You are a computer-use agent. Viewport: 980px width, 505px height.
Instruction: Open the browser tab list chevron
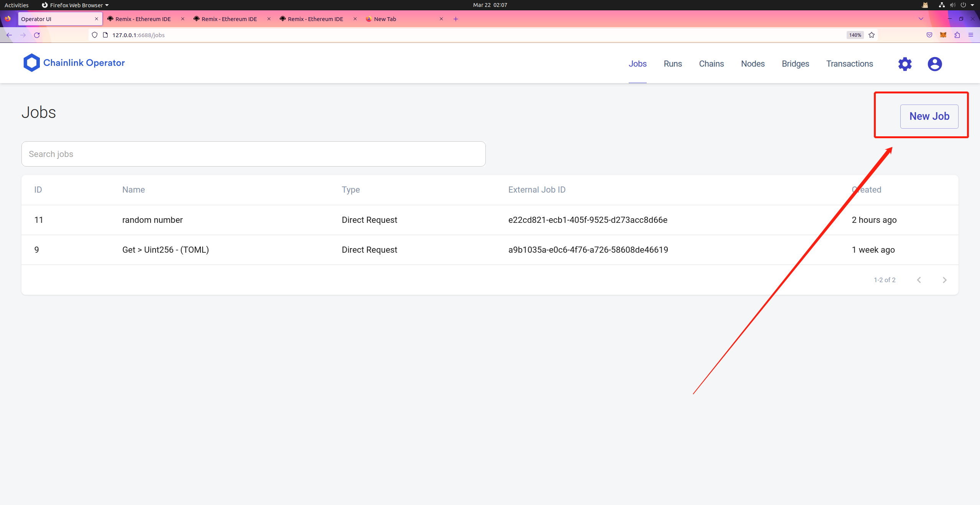[x=920, y=19]
